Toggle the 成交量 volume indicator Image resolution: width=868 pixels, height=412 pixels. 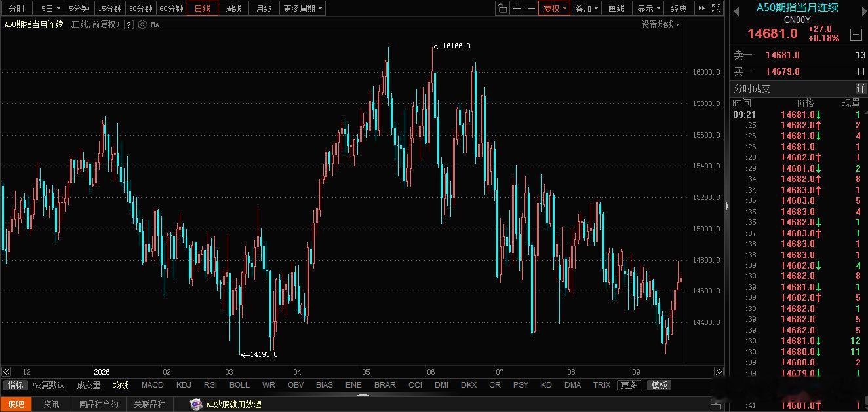click(x=89, y=385)
